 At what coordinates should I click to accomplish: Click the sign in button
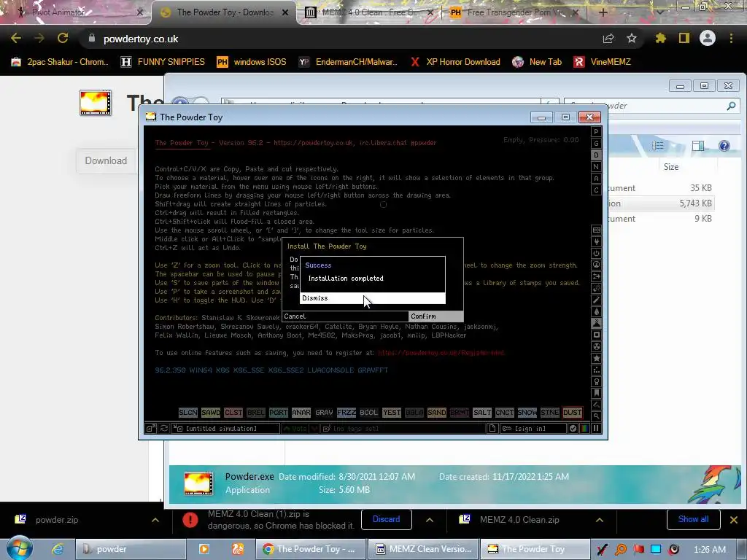[533, 429]
